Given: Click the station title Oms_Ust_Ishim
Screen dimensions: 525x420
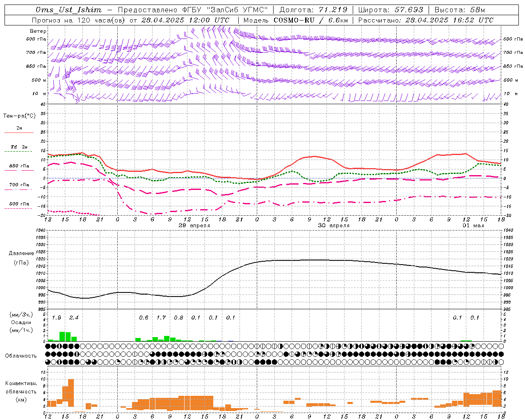Looking at the screenshot, I should (x=68, y=10).
